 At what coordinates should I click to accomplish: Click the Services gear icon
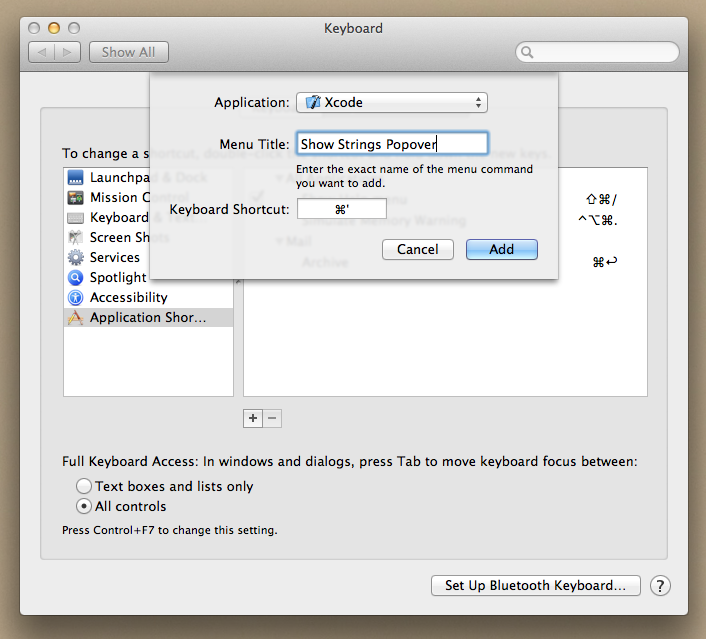(x=75, y=257)
